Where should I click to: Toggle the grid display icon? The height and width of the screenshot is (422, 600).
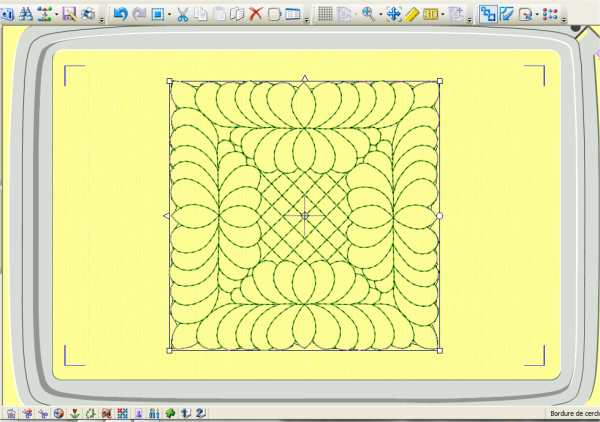(x=325, y=14)
